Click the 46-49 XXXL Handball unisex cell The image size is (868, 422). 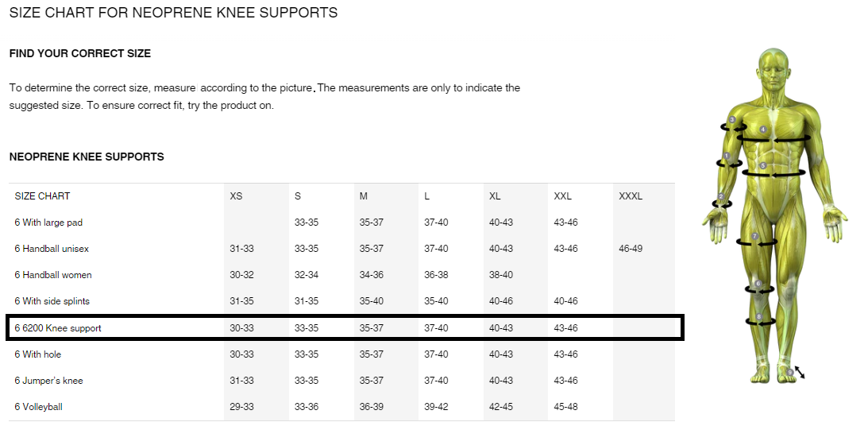coord(631,249)
